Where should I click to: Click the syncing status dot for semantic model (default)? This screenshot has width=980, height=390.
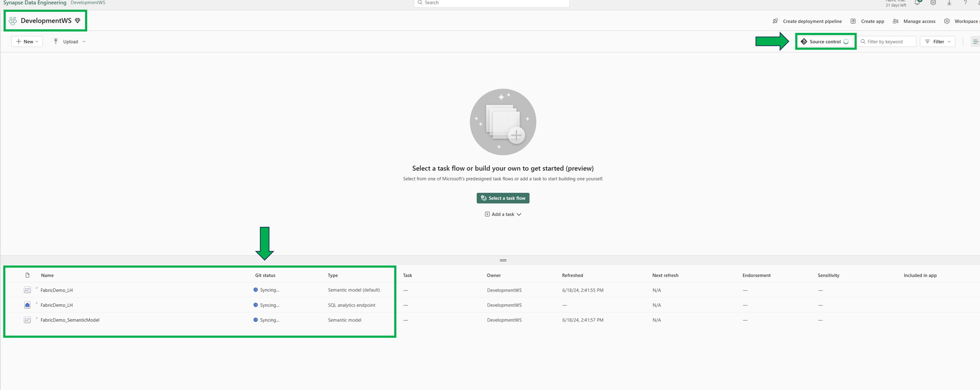tap(256, 290)
